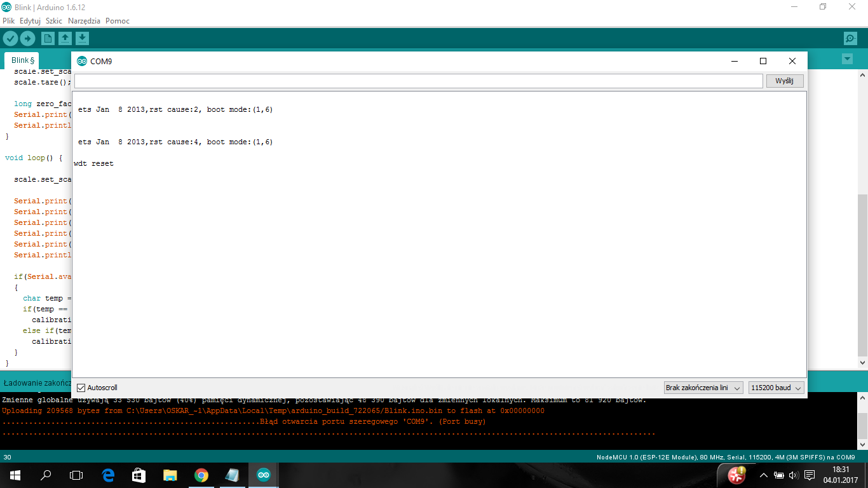The image size is (868, 488).
Task: Click the 'Ładowanie zakończ' status message
Action: 37,383
